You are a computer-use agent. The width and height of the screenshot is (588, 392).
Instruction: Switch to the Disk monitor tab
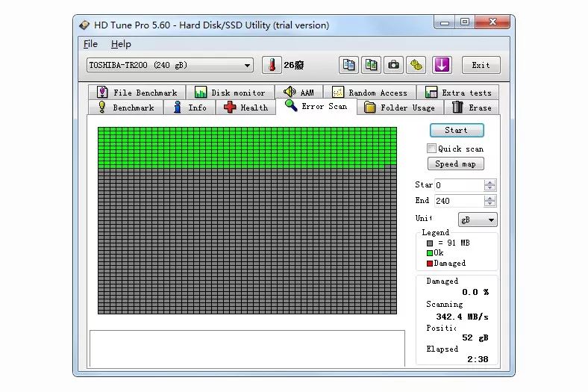click(230, 93)
